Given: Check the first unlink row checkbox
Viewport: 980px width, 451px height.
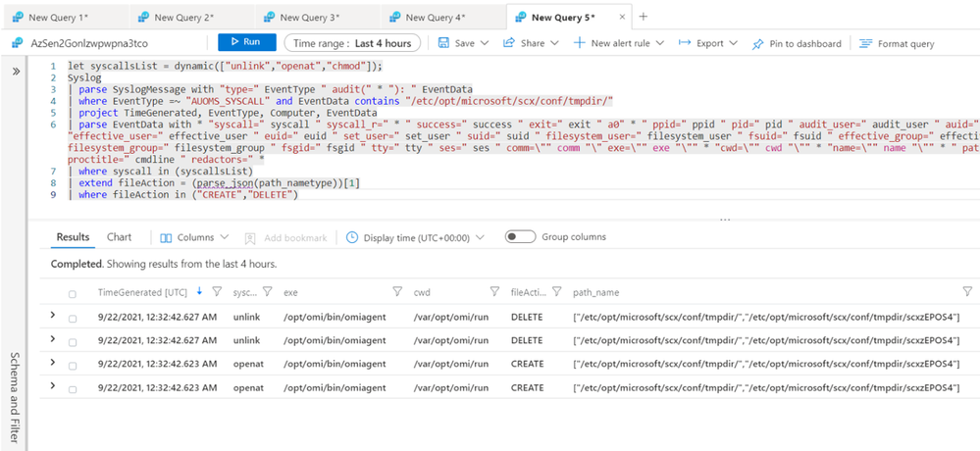Looking at the screenshot, I should click(73, 319).
